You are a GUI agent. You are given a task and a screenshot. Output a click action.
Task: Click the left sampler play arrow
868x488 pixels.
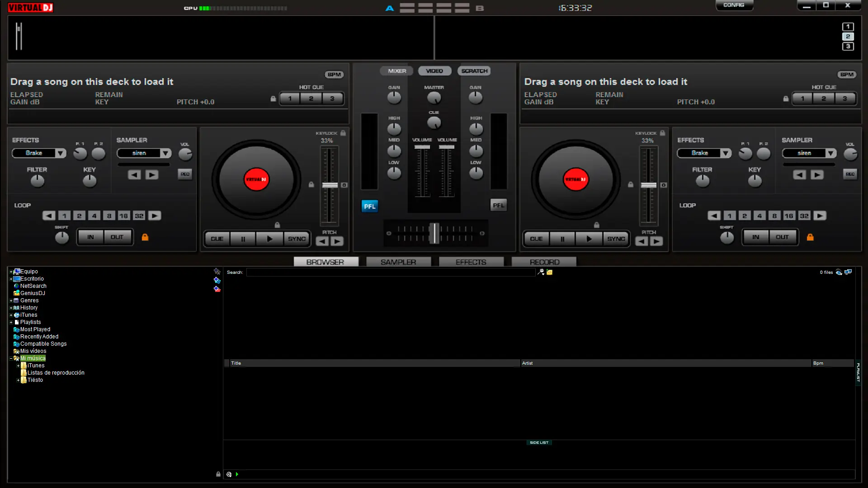coord(152,175)
